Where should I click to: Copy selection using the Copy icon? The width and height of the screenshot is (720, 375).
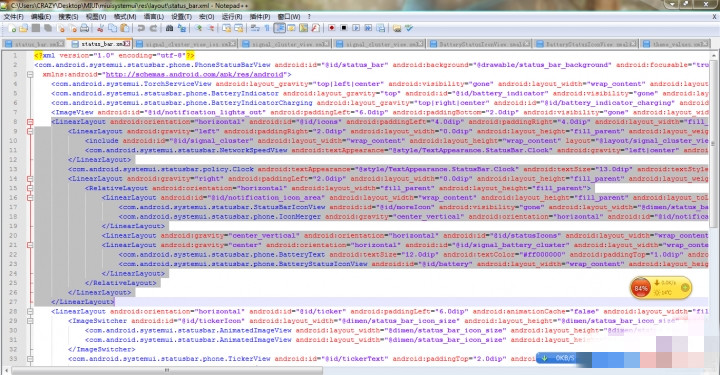112,28
